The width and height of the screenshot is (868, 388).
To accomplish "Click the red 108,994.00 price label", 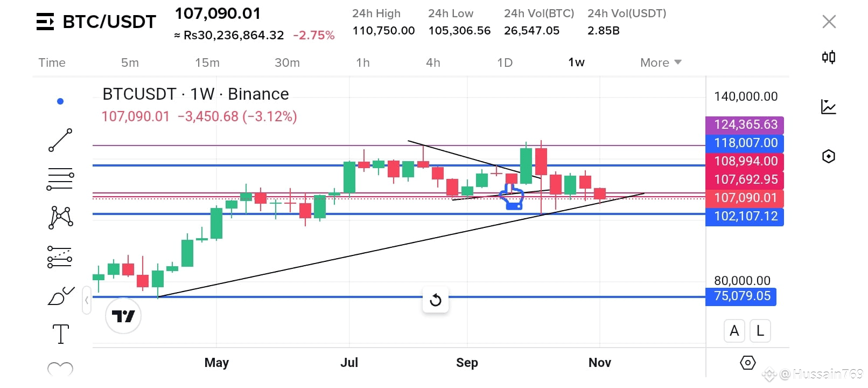I will [745, 161].
